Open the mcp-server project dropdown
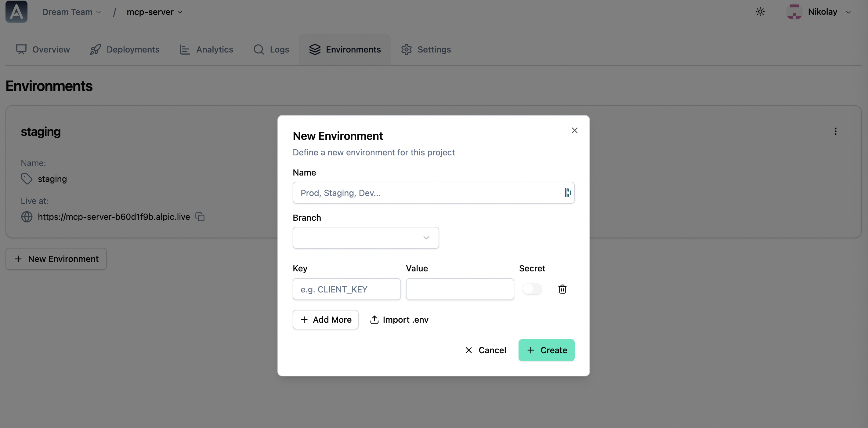 pyautogui.click(x=154, y=12)
